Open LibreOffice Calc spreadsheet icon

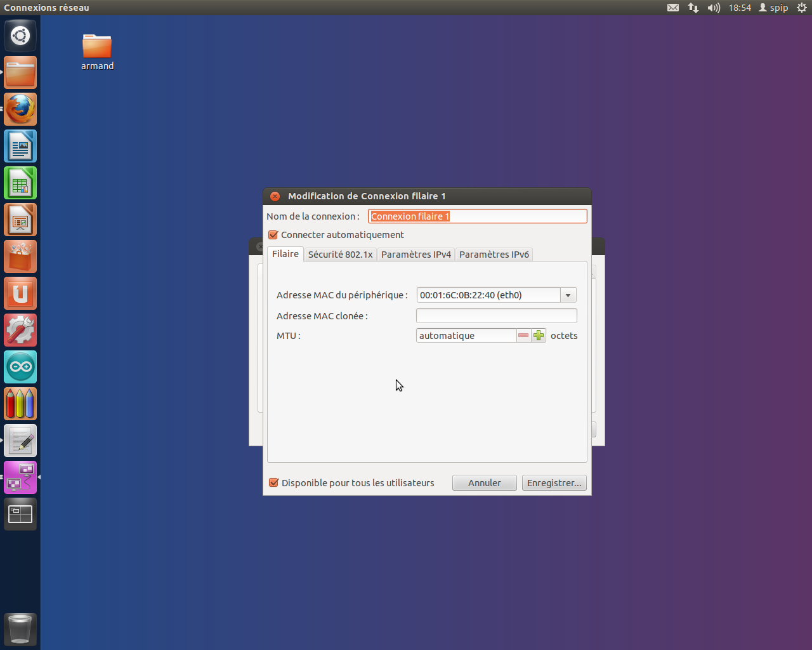(20, 183)
